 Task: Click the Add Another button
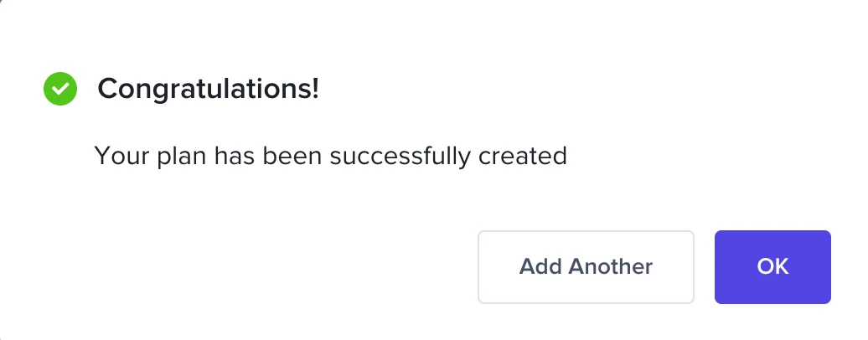click(586, 267)
